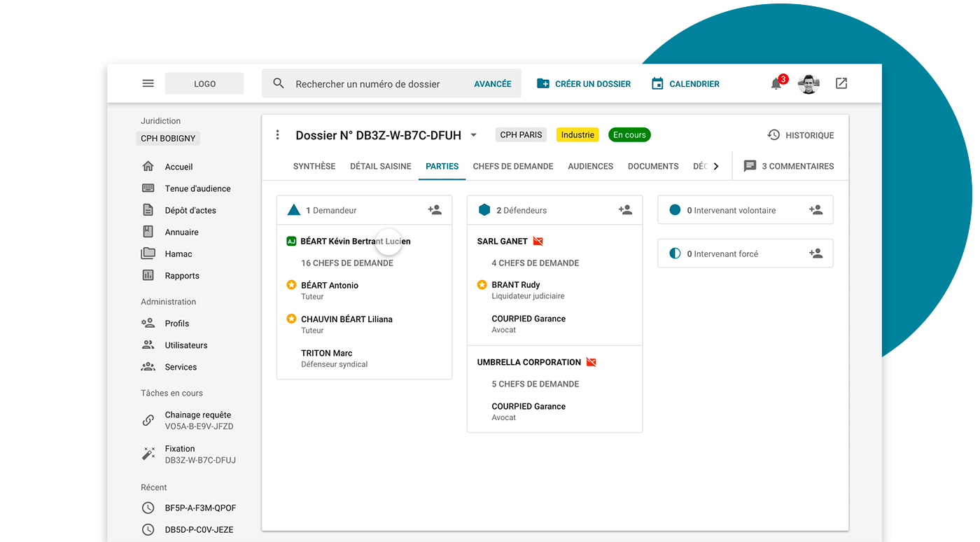Click the Intervenant volontaire circle icon

pos(675,210)
